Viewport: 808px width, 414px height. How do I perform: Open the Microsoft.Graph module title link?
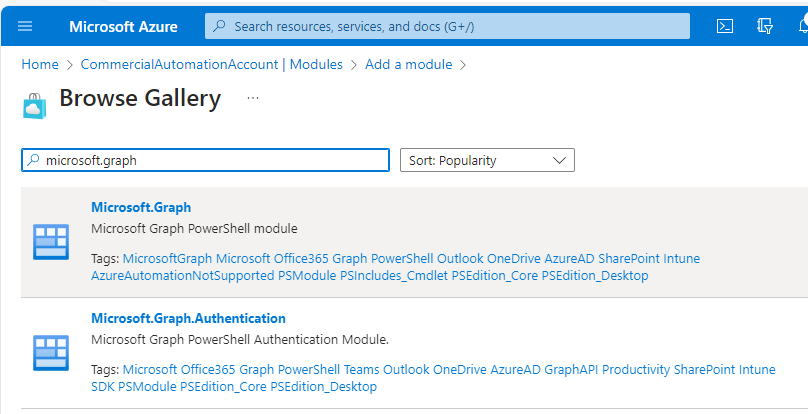click(141, 208)
